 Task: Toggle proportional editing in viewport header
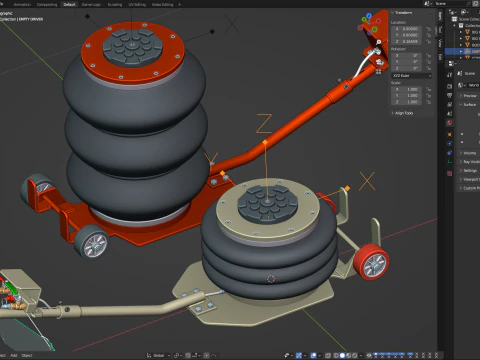coord(207,355)
